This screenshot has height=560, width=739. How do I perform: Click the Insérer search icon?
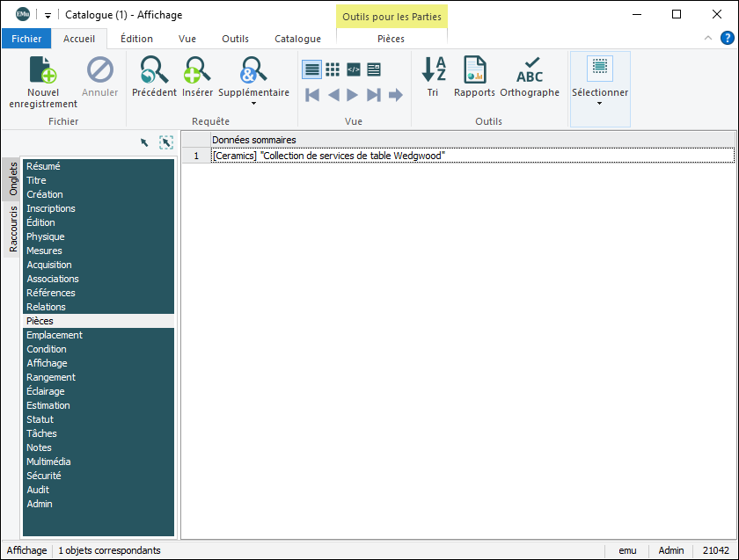coord(197,69)
